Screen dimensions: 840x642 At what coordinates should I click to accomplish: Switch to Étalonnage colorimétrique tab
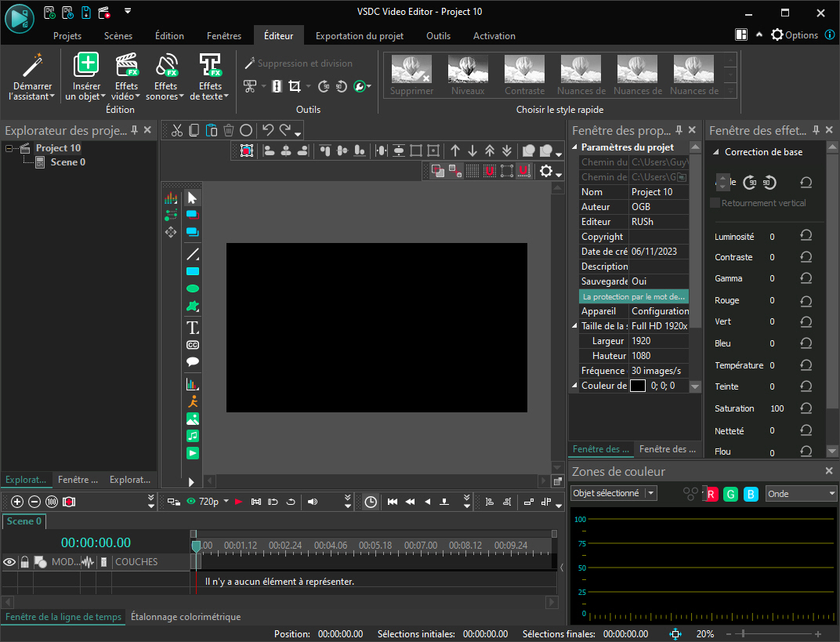coord(186,617)
